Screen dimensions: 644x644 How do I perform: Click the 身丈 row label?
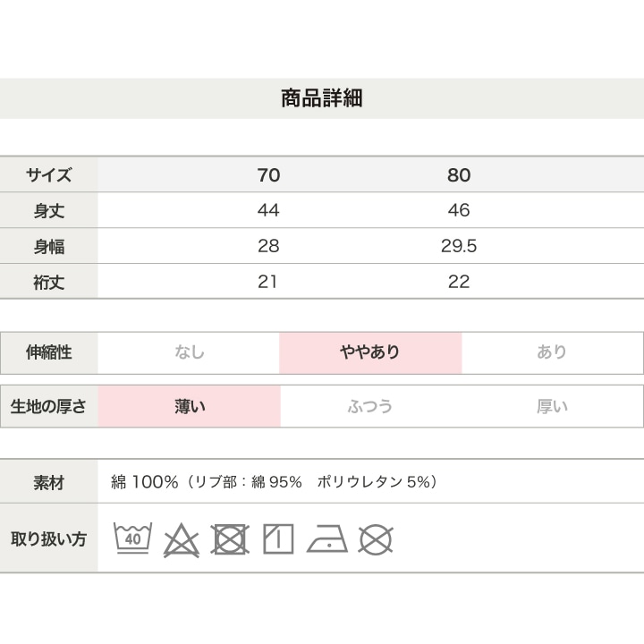pyautogui.click(x=49, y=211)
